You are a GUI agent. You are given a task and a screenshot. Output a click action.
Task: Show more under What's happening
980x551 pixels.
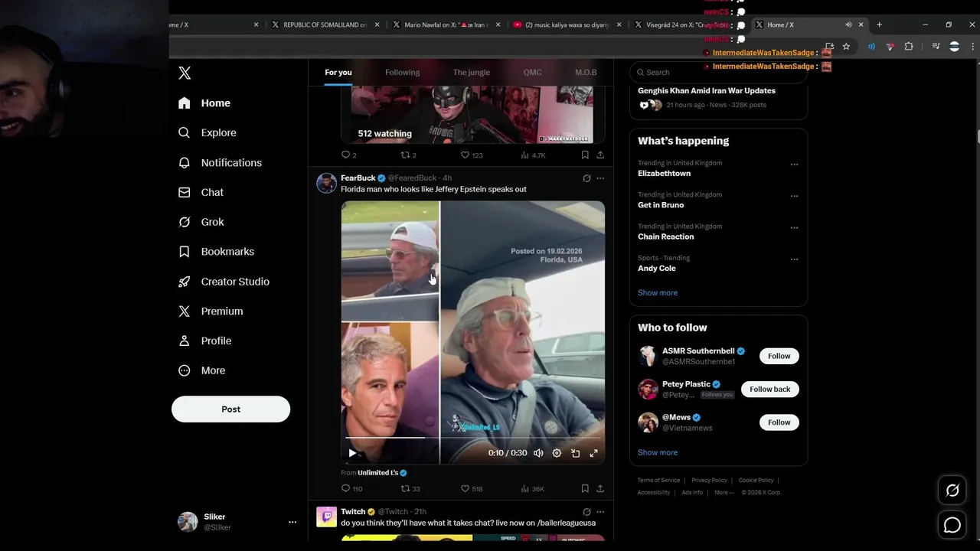[658, 293]
